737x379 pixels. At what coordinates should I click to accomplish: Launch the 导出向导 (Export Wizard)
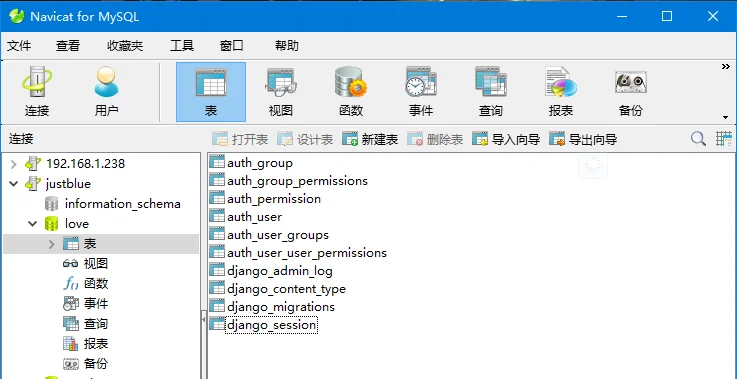point(583,139)
